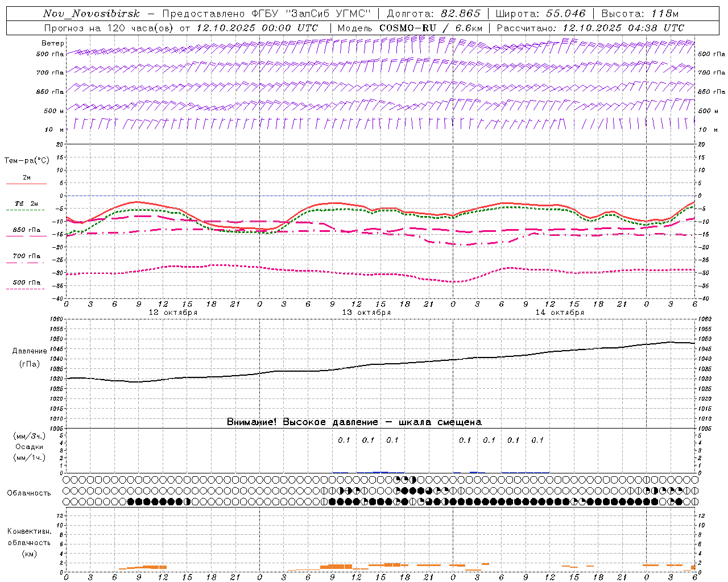Image resolution: width=728 pixels, height=582 pixels.
Task: Select the '(гПа)' pressure unit label
Action: point(30,364)
